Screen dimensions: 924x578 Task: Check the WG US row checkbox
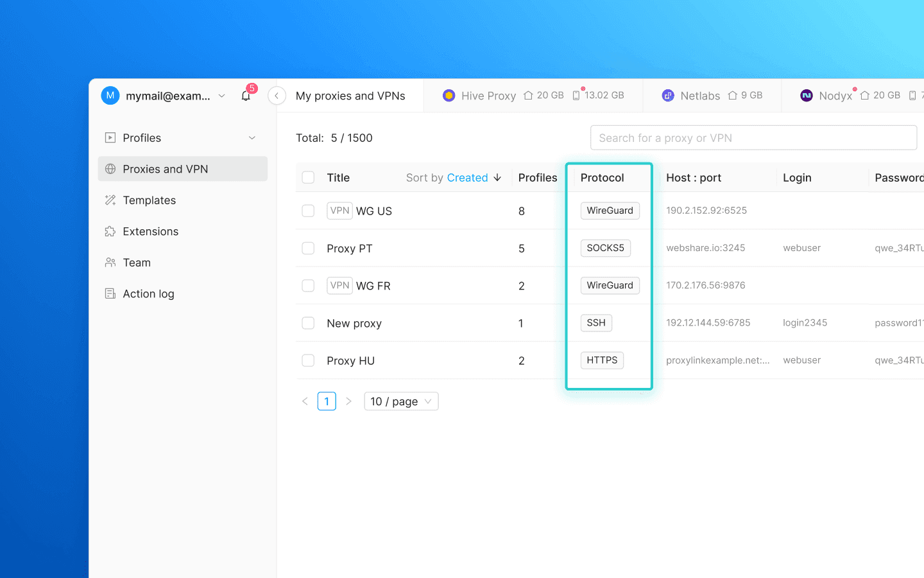(x=308, y=211)
